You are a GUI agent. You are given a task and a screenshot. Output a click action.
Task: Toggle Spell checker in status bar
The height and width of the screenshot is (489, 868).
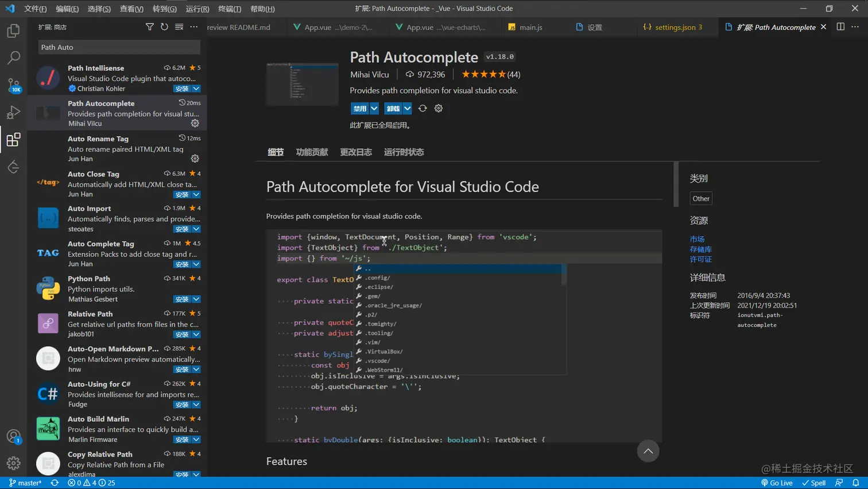814,483
